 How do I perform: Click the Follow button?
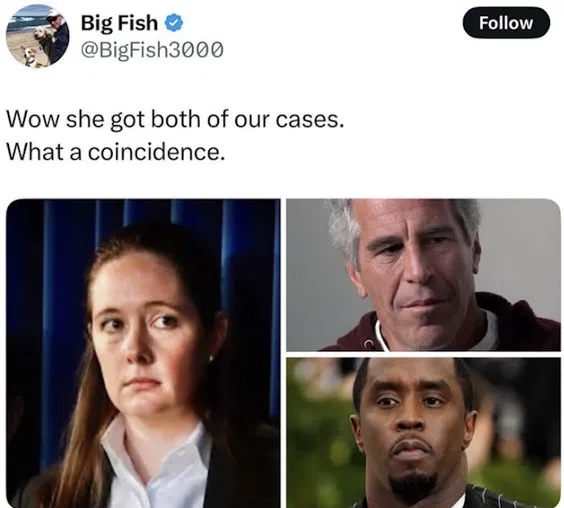pyautogui.click(x=506, y=23)
